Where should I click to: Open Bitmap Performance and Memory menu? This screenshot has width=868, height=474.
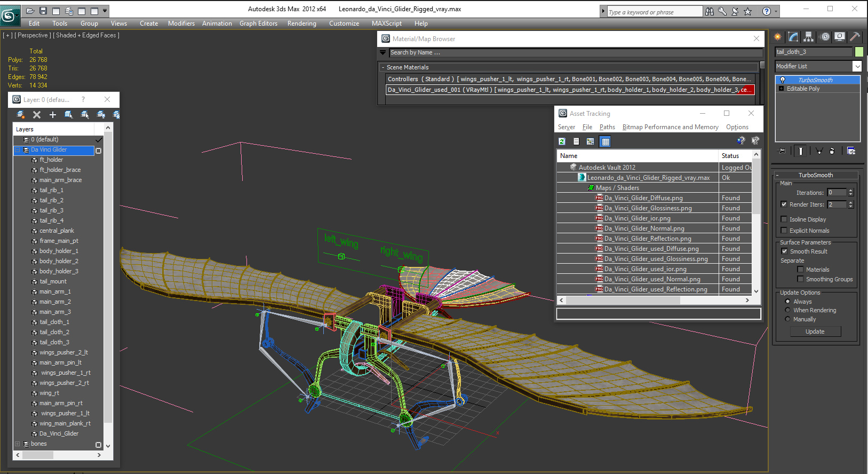[x=670, y=127]
